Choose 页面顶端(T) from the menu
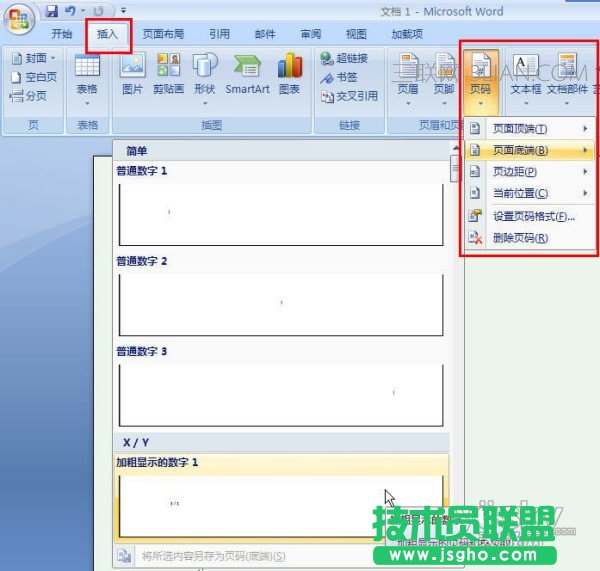 pos(530,129)
